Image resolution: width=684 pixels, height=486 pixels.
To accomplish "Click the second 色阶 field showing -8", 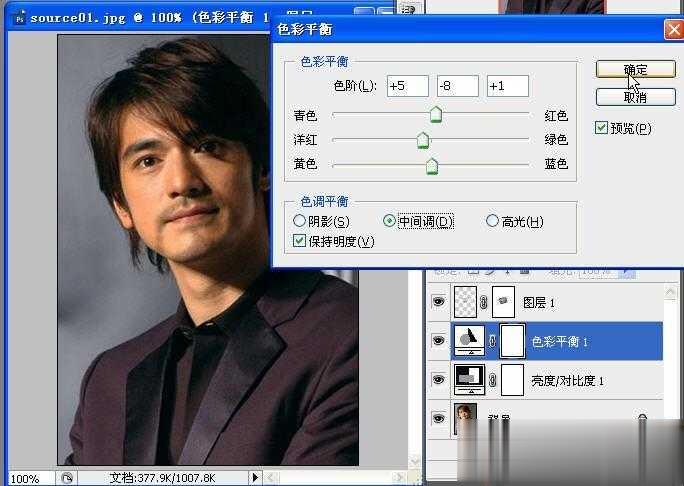I will (x=458, y=86).
